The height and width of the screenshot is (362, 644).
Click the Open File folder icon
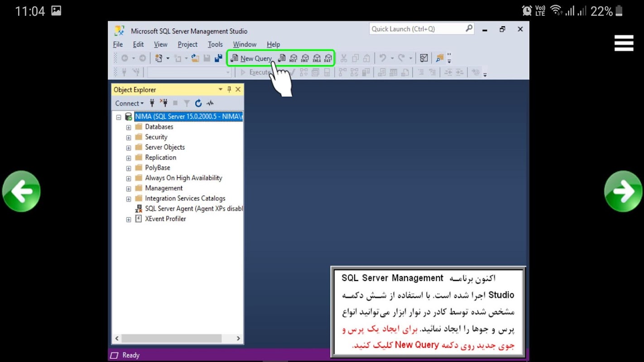click(x=195, y=58)
